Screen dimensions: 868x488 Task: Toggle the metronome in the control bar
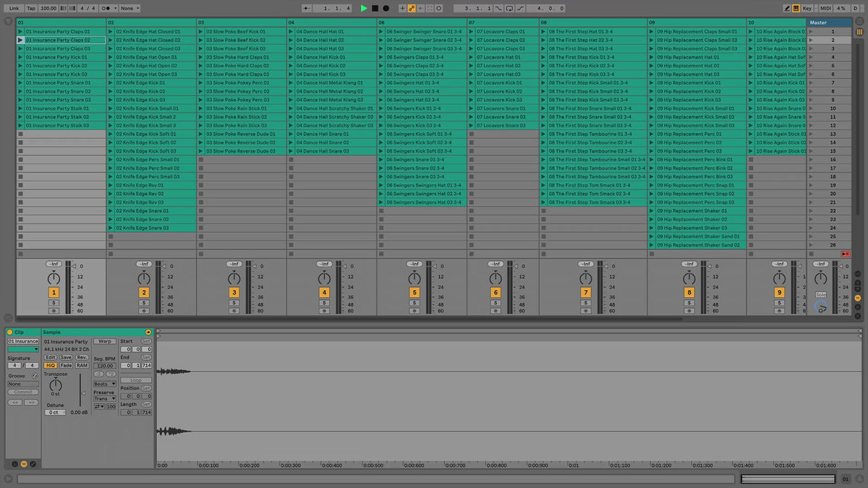pyautogui.click(x=109, y=8)
